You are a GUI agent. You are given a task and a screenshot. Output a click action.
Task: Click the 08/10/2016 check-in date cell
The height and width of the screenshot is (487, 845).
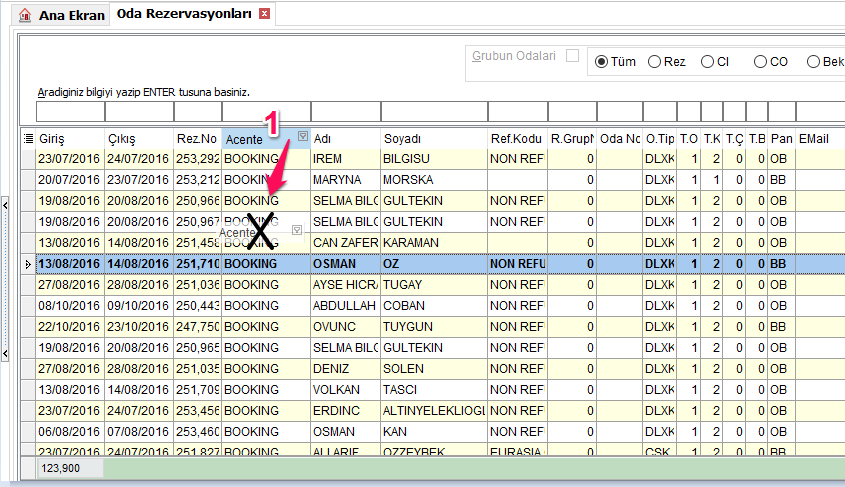point(70,306)
